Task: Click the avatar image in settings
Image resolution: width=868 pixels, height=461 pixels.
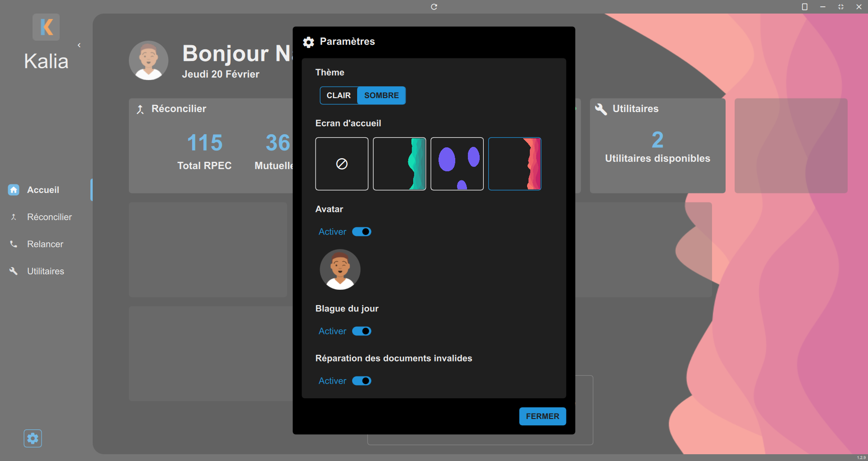Action: 340,269
